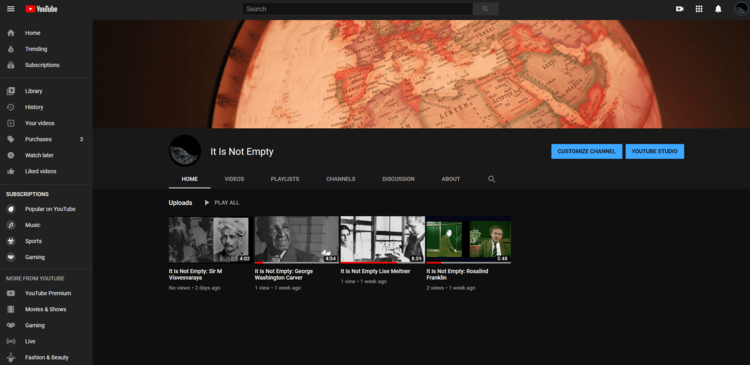Click the Subscriptions icon in sidebar
The image size is (750, 365).
coord(11,65)
